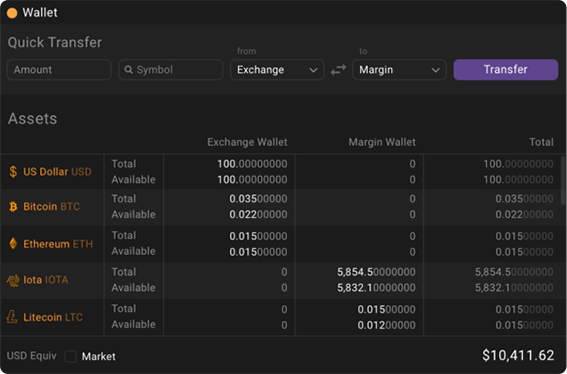Image resolution: width=567 pixels, height=374 pixels.
Task: Click the Ethereum diamond icon
Action: (x=13, y=244)
